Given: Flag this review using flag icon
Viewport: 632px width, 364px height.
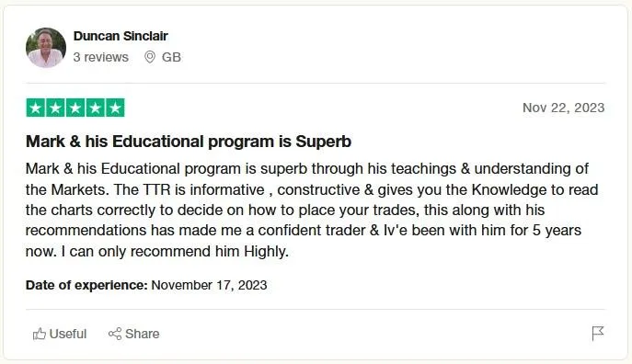Looking at the screenshot, I should click(x=598, y=334).
